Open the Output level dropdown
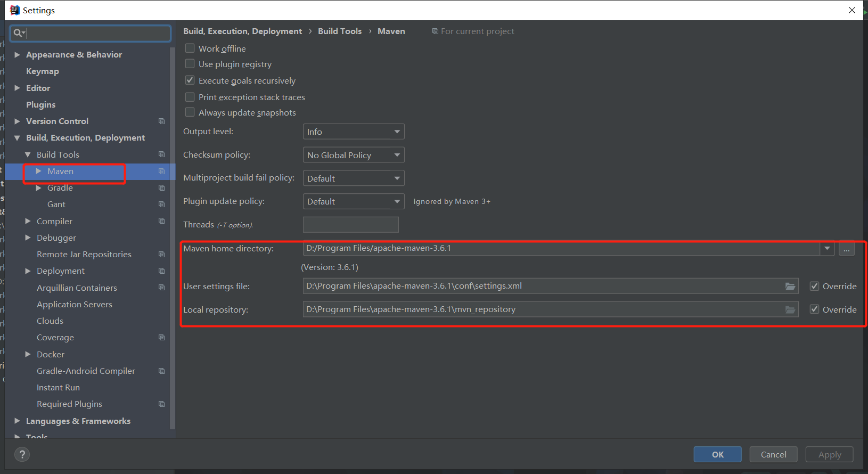Viewport: 868px width, 474px height. (x=354, y=132)
